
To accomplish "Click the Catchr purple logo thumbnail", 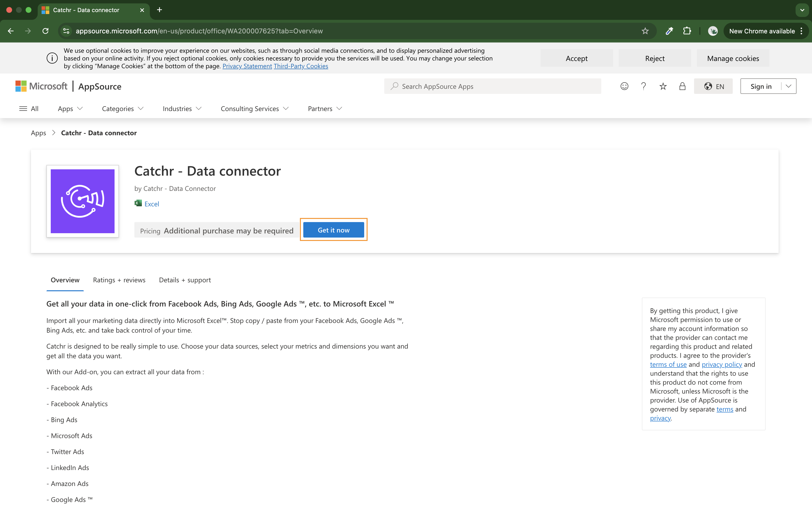I will click(x=83, y=201).
